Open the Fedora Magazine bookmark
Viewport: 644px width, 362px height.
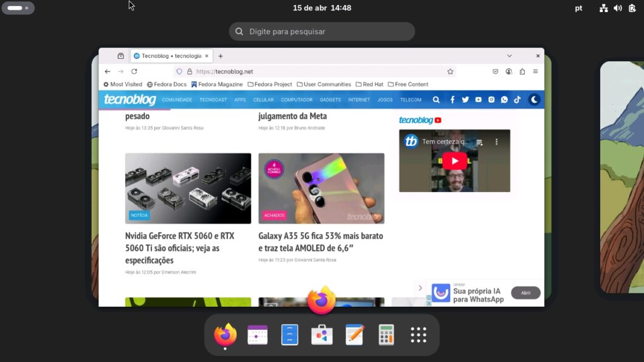click(217, 84)
